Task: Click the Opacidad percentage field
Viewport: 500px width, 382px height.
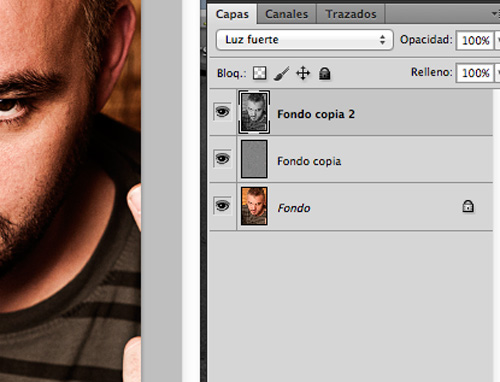Action: pyautogui.click(x=475, y=40)
